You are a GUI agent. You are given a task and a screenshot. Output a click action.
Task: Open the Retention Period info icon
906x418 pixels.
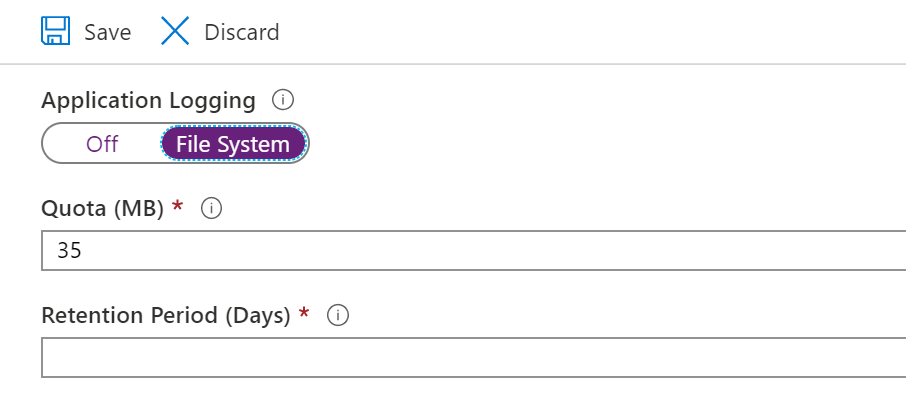[x=338, y=315]
